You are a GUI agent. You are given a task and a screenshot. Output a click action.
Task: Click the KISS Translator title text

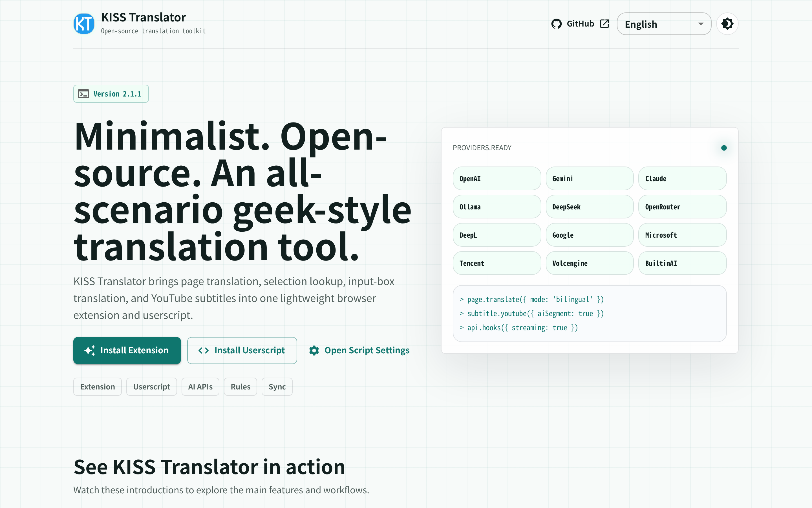(x=143, y=17)
